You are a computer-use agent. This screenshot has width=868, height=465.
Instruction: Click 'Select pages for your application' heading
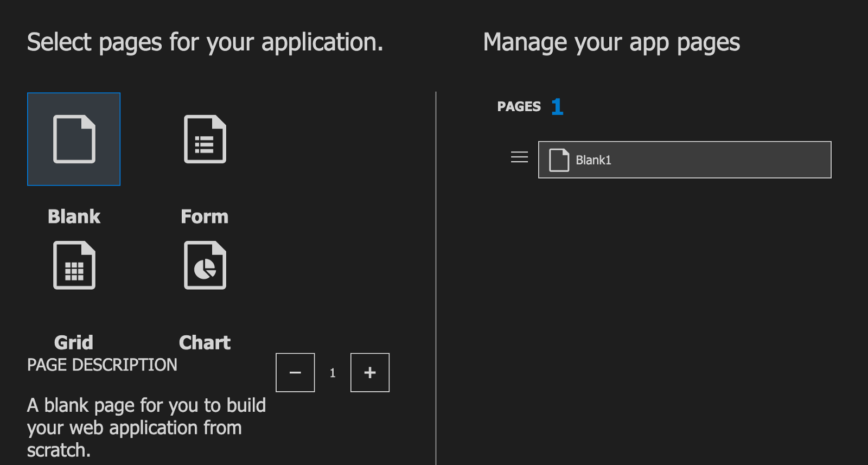[205, 42]
